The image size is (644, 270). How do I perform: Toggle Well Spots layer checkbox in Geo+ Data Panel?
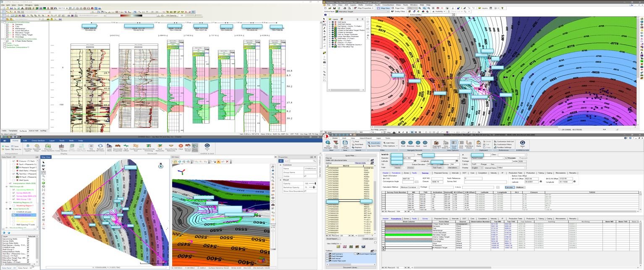[x=13, y=180]
